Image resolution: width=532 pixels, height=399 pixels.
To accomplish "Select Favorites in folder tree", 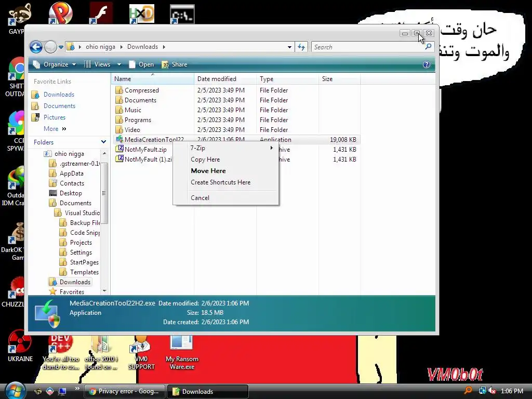I will (x=72, y=292).
